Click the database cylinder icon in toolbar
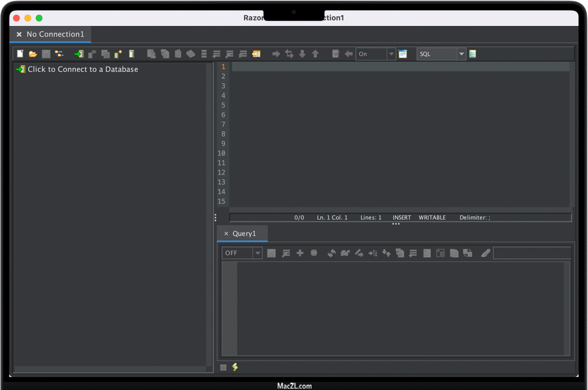Image resolution: width=588 pixels, height=390 pixels. 132,54
